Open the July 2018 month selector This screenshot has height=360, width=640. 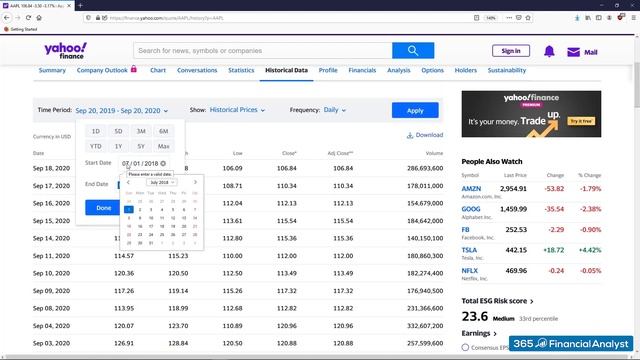coord(162,182)
